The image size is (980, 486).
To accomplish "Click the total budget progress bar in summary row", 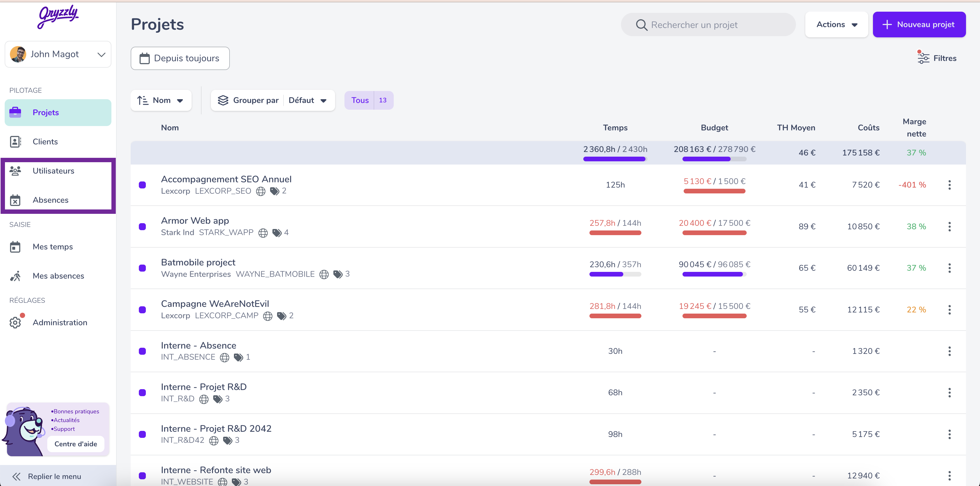I will tap(714, 159).
